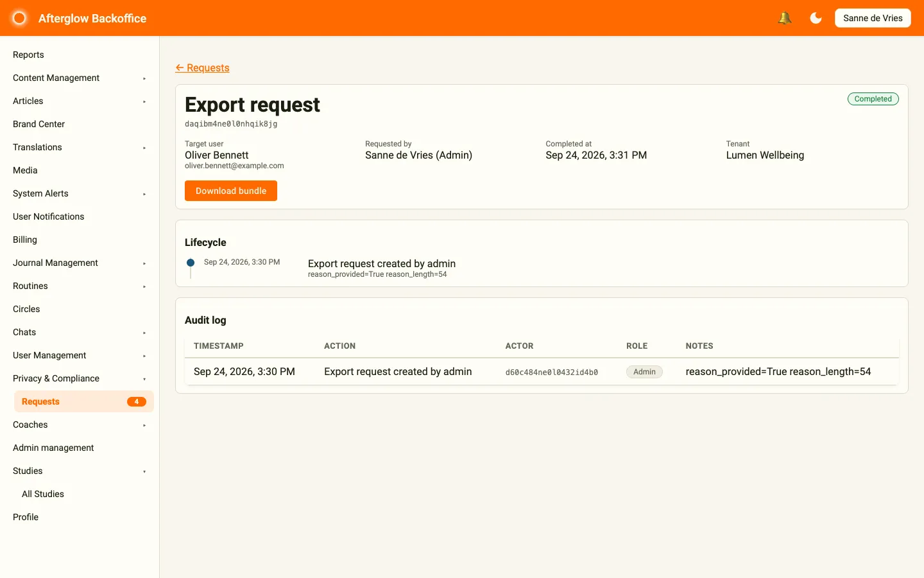
Task: Select the Requests sidebar item
Action: click(x=84, y=401)
